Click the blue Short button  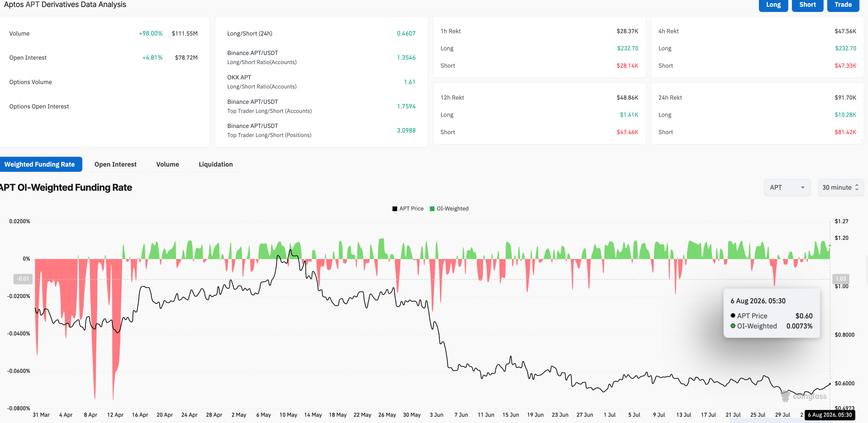(807, 5)
